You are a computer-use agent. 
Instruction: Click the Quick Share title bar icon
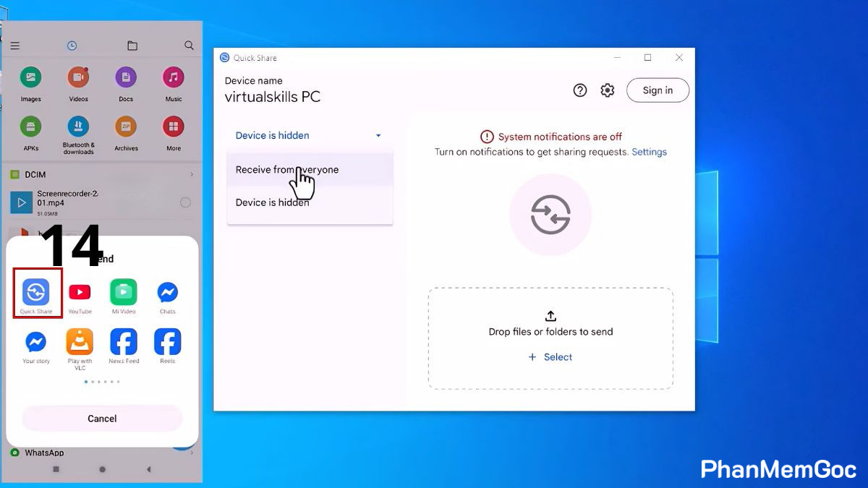[224, 58]
